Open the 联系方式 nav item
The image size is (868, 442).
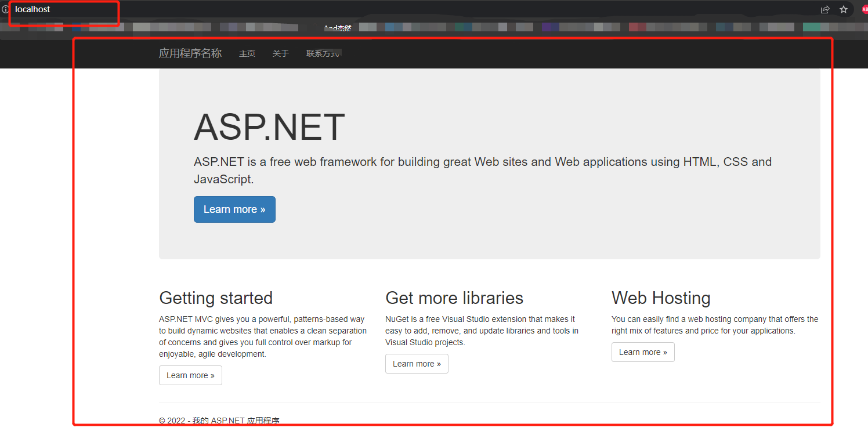(x=323, y=53)
